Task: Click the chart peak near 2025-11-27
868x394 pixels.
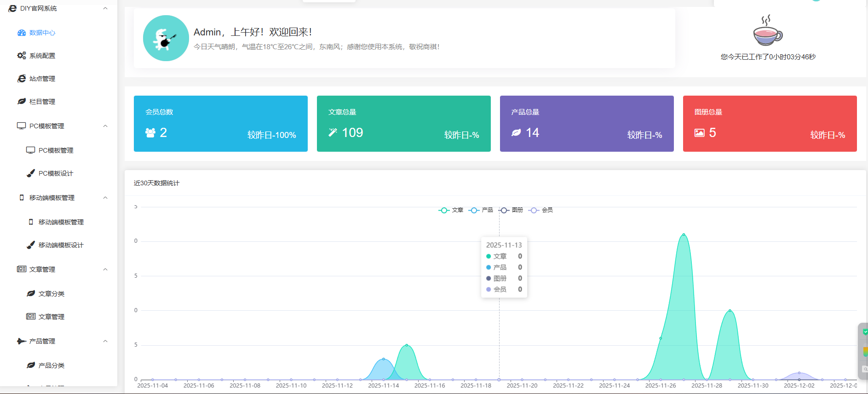Action: 684,235
